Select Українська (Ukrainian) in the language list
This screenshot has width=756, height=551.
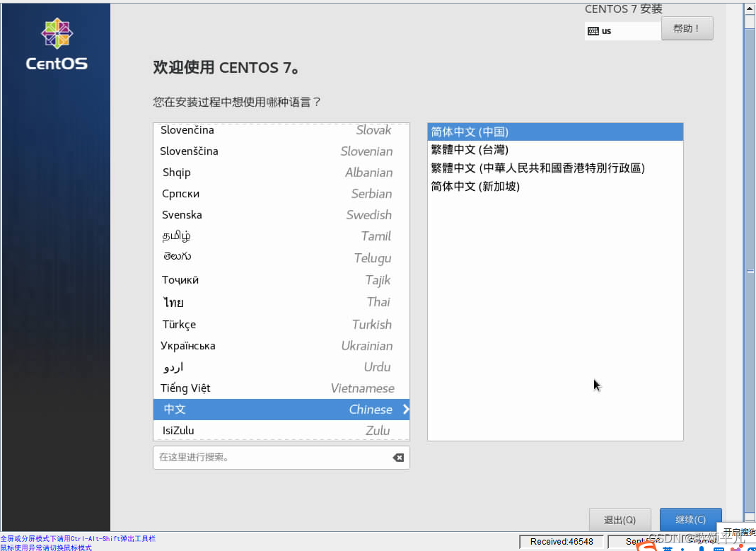click(x=281, y=346)
